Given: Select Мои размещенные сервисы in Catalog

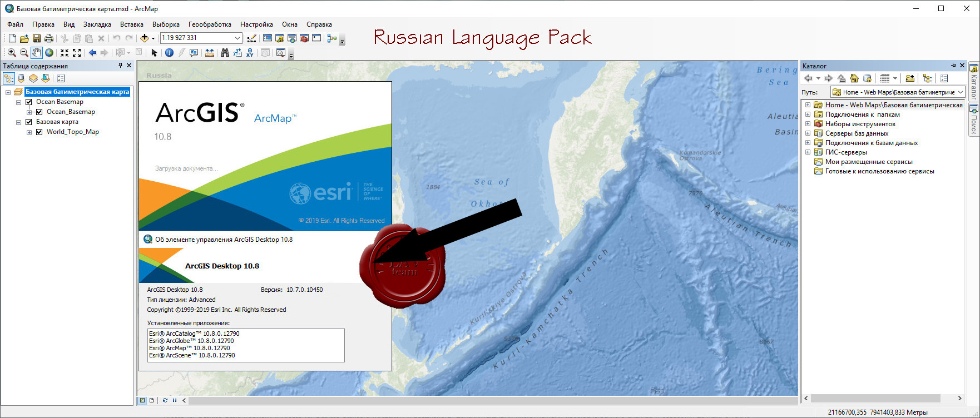Looking at the screenshot, I should (x=868, y=162).
